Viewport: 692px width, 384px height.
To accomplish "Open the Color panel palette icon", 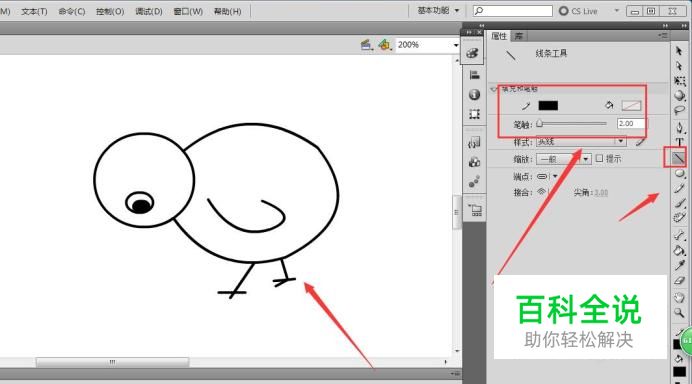I will (473, 53).
